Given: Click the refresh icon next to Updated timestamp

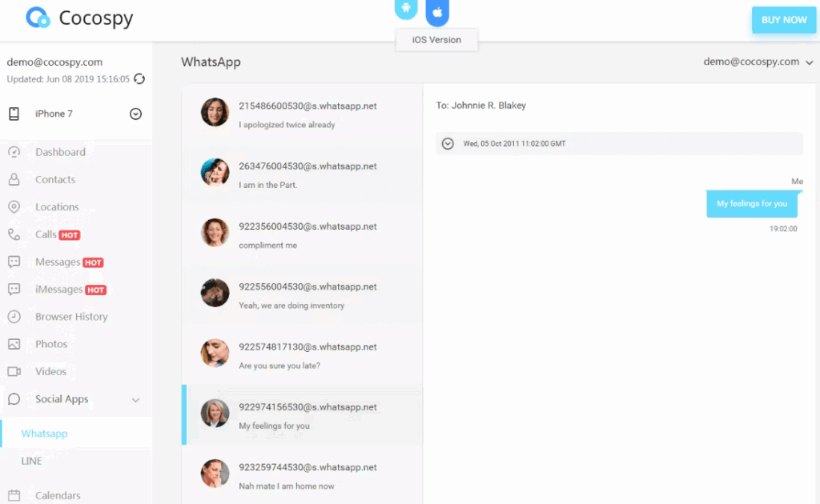Looking at the screenshot, I should (x=139, y=79).
